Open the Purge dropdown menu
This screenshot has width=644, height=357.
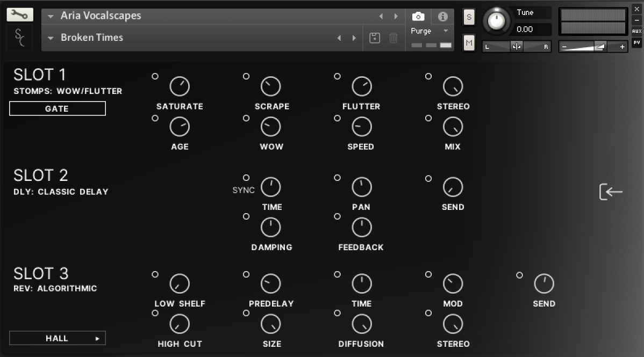click(x=429, y=31)
